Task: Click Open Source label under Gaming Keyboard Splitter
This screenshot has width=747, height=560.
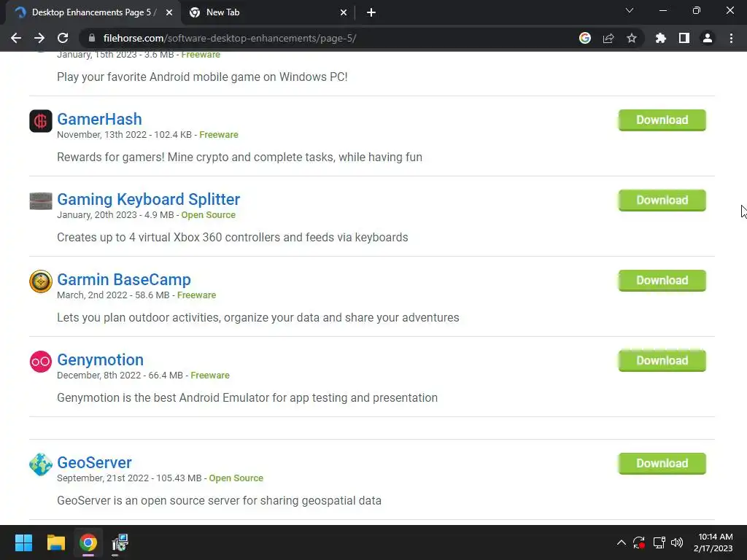Action: point(208,215)
